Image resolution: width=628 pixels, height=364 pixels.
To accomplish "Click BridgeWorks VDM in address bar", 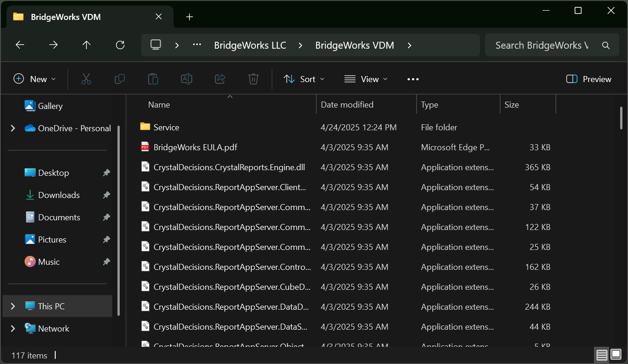I will pos(355,45).
